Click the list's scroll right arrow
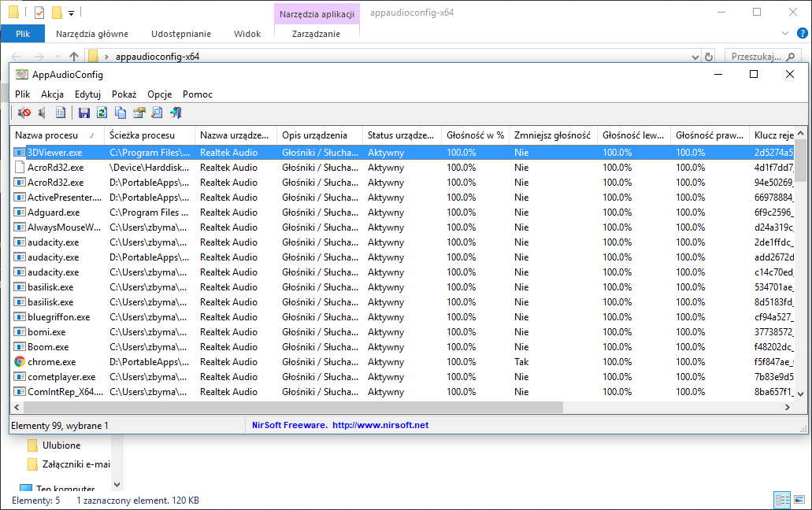This screenshot has height=510, width=812. tap(788, 408)
